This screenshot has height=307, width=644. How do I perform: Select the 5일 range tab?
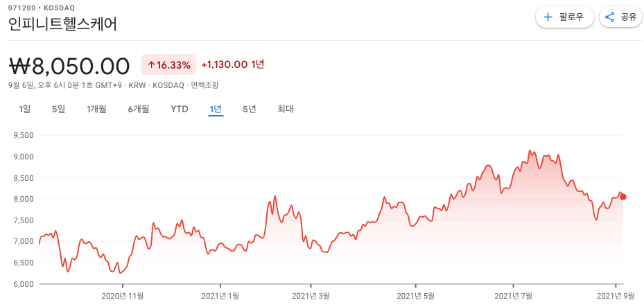(58, 109)
